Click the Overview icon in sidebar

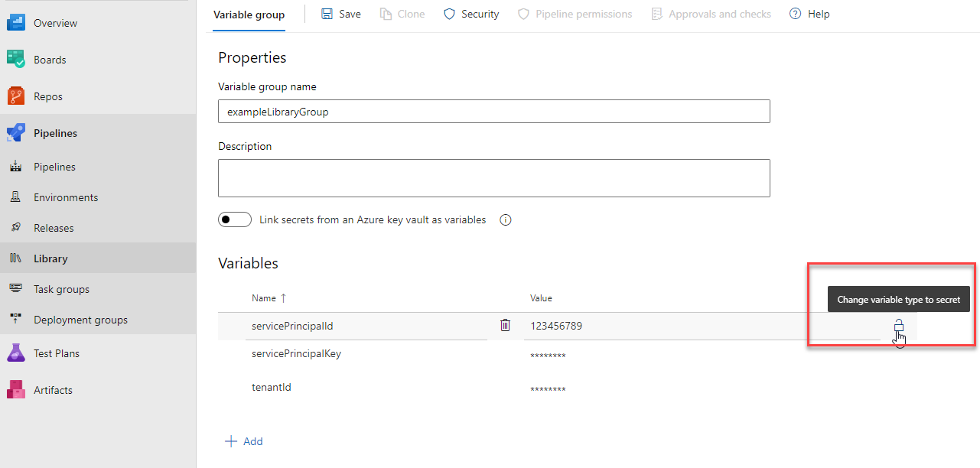coord(16,23)
